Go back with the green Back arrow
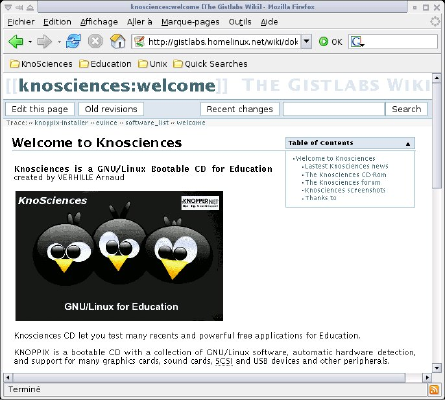The height and width of the screenshot is (400, 445). 16,41
